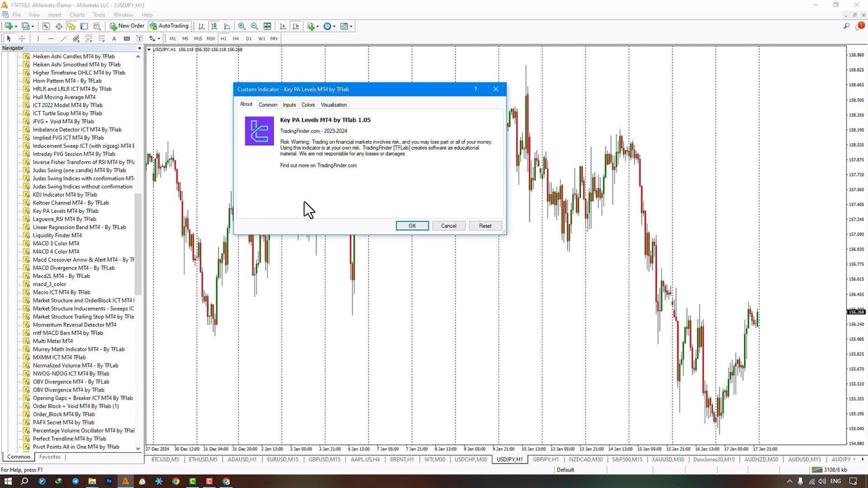Click the Zoom In magnifier toolbar icon

(x=241, y=26)
